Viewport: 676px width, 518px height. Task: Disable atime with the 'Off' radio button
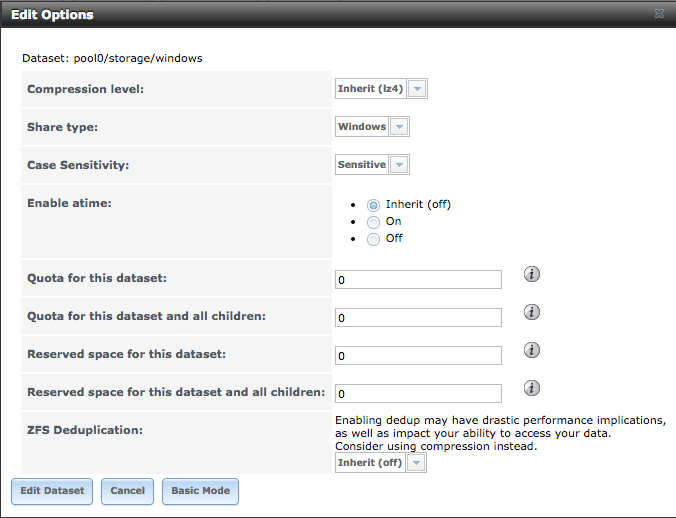(374, 239)
